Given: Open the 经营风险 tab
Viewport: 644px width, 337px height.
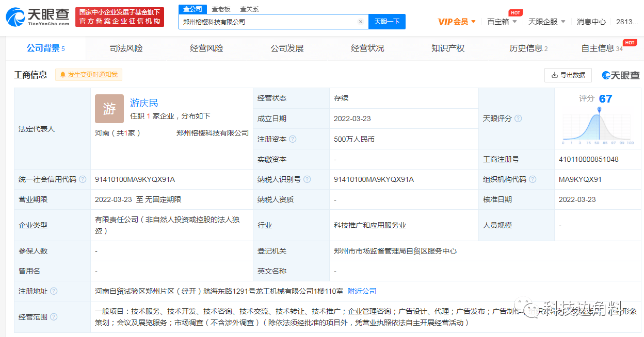Looking at the screenshot, I should (x=206, y=48).
